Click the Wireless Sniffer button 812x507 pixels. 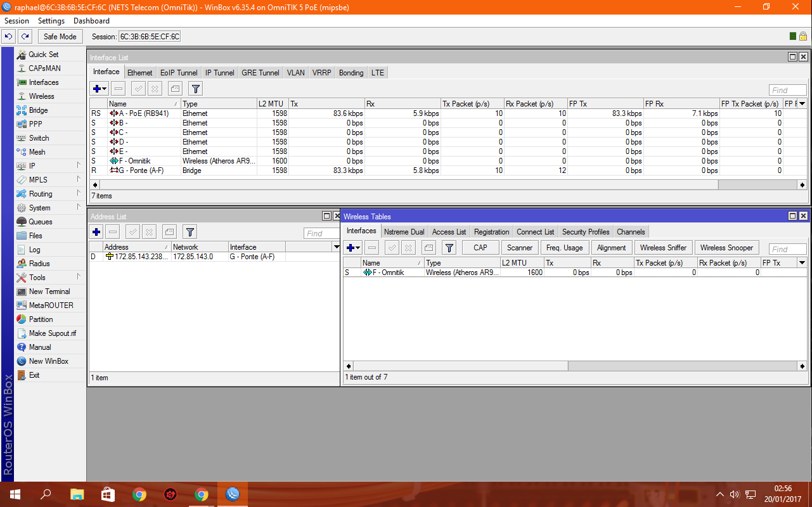point(663,248)
